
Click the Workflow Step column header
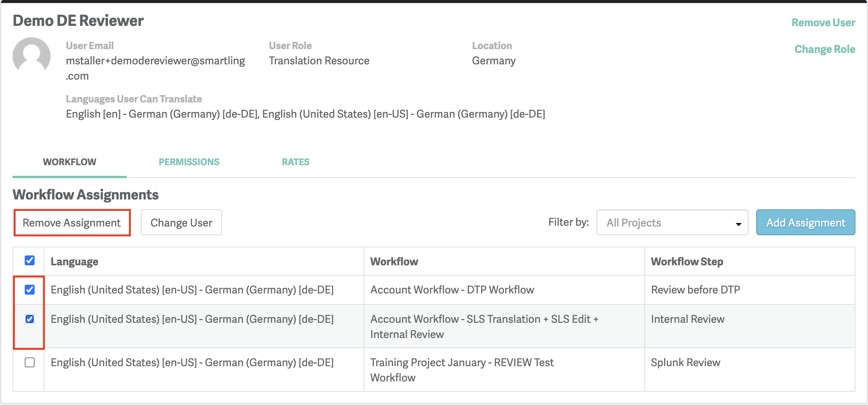687,261
